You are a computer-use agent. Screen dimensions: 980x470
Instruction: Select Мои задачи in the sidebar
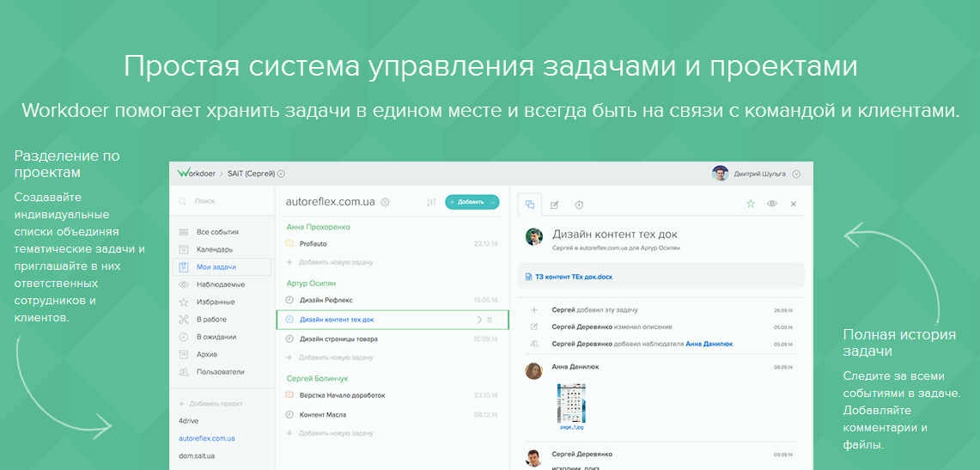tap(222, 267)
